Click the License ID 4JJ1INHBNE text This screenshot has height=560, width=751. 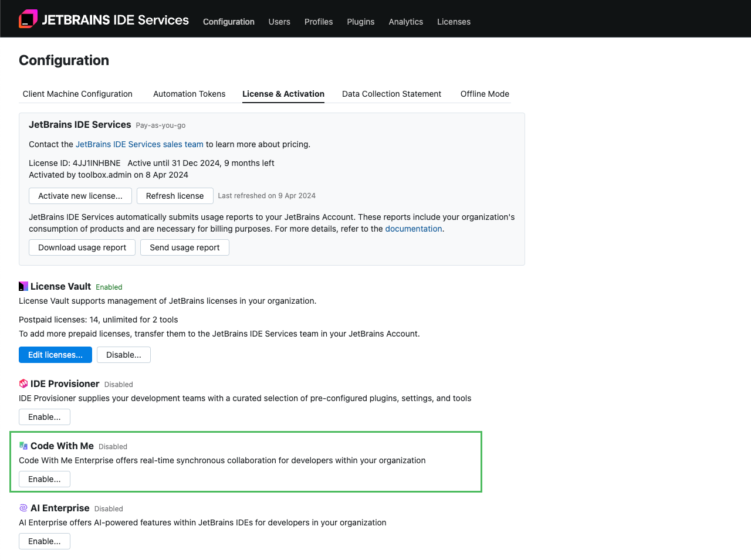75,163
